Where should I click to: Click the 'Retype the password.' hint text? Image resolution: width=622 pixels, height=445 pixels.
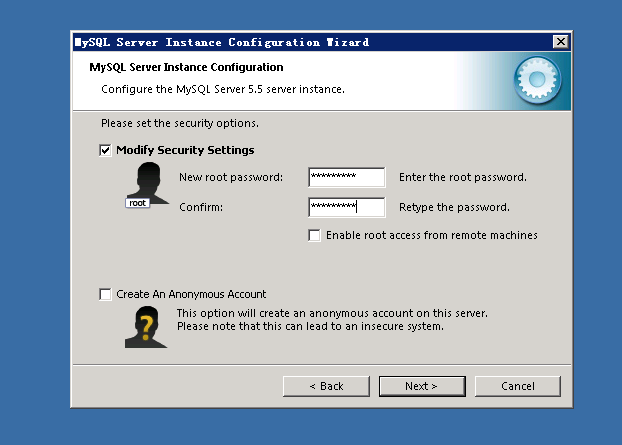point(454,207)
